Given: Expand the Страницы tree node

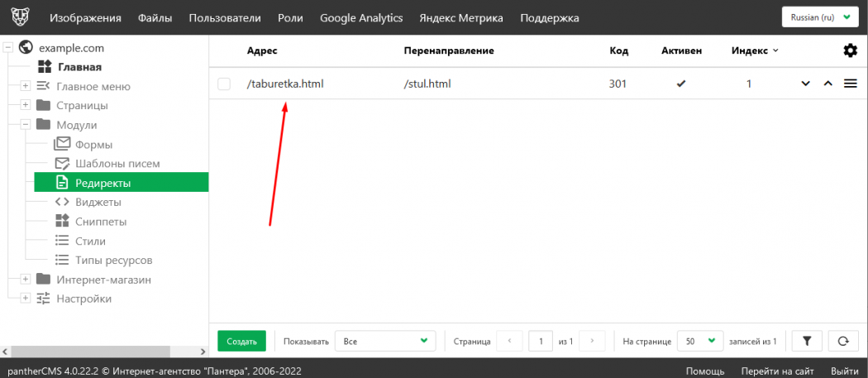Looking at the screenshot, I should pos(26,105).
